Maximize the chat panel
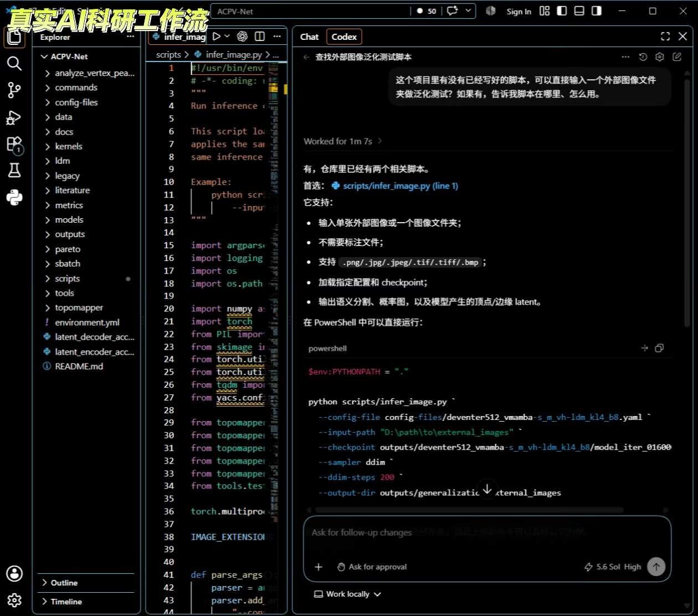 665,37
